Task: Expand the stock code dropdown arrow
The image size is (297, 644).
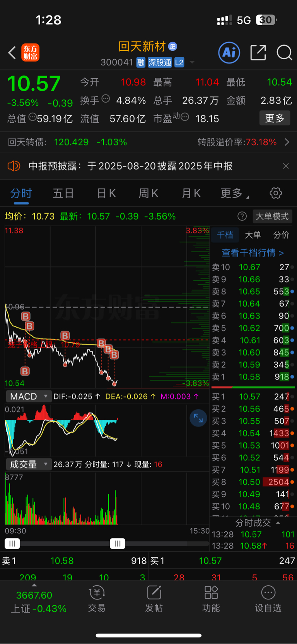Action: pos(192,62)
